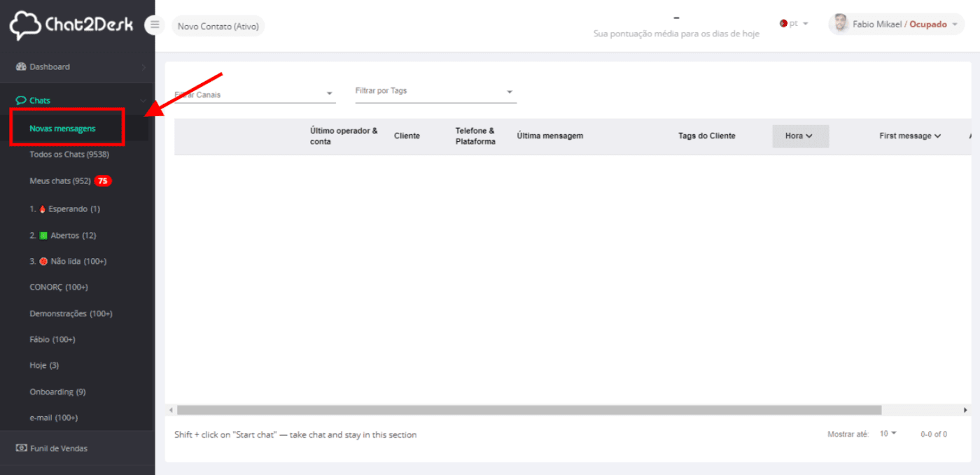Viewport: 980px width, 475px height.
Task: Click the Último operador & conta column header
Action: point(344,136)
